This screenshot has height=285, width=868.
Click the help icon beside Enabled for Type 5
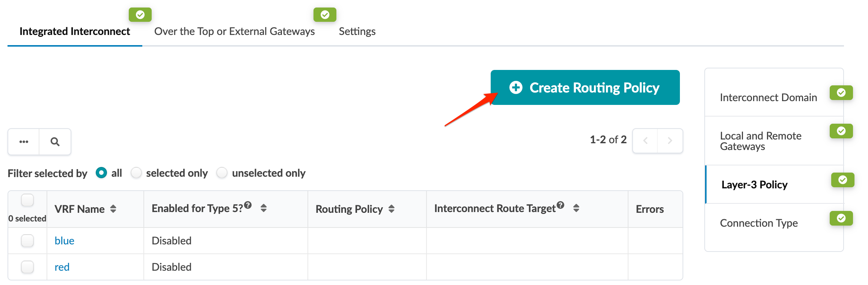click(x=248, y=205)
